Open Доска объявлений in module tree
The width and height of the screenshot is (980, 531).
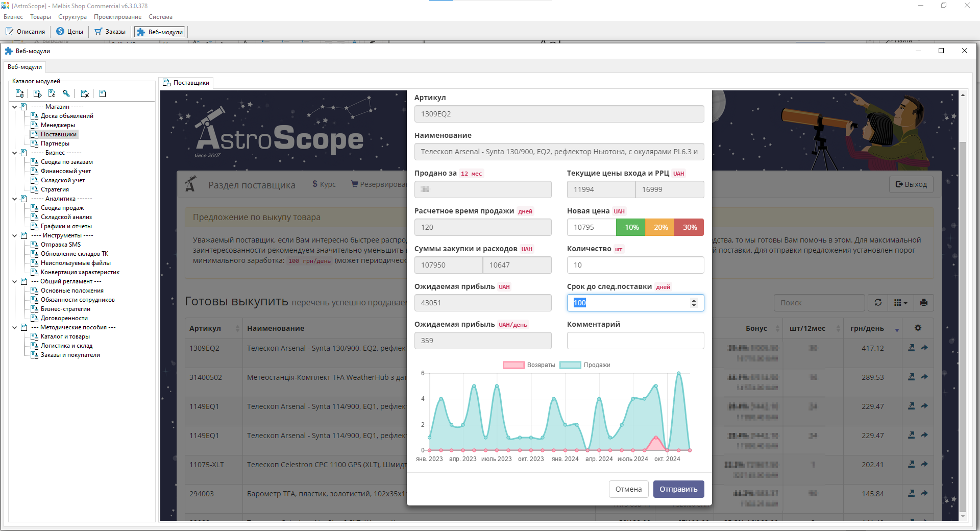point(67,116)
